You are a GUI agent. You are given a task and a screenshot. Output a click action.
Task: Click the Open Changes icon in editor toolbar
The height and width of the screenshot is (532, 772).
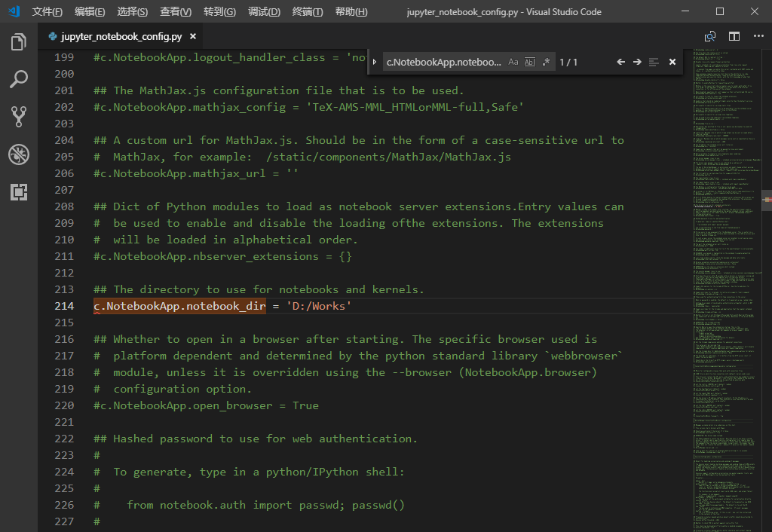coord(709,36)
